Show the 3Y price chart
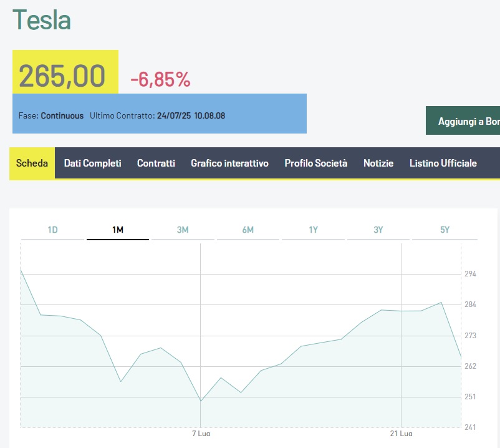 [378, 230]
